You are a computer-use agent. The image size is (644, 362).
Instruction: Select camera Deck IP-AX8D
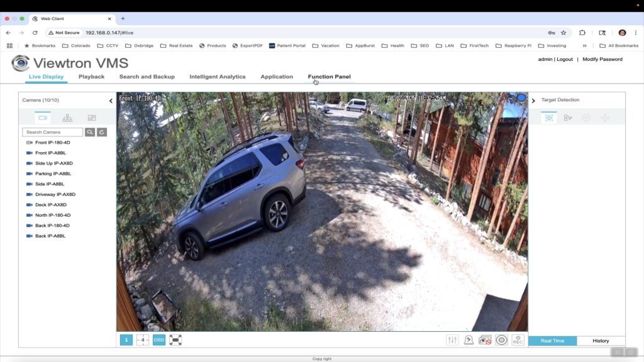point(51,205)
